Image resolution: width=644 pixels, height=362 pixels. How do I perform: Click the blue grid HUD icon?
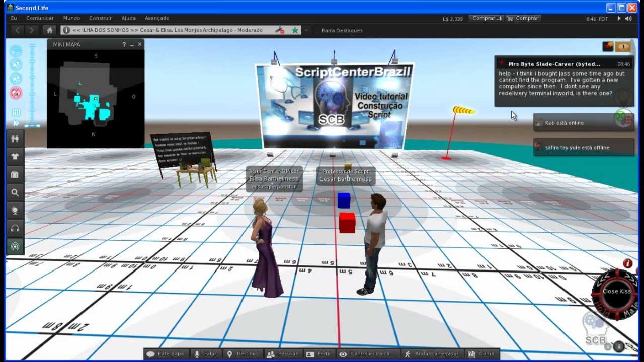[16, 113]
